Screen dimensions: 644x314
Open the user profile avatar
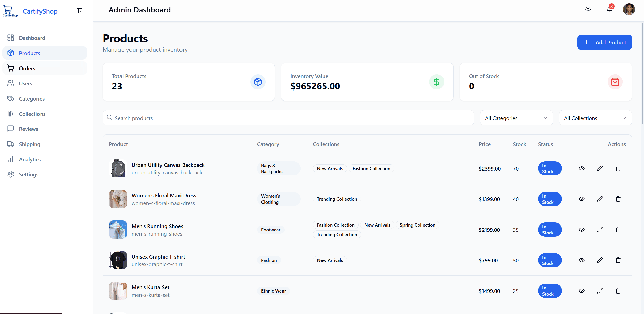click(x=629, y=10)
